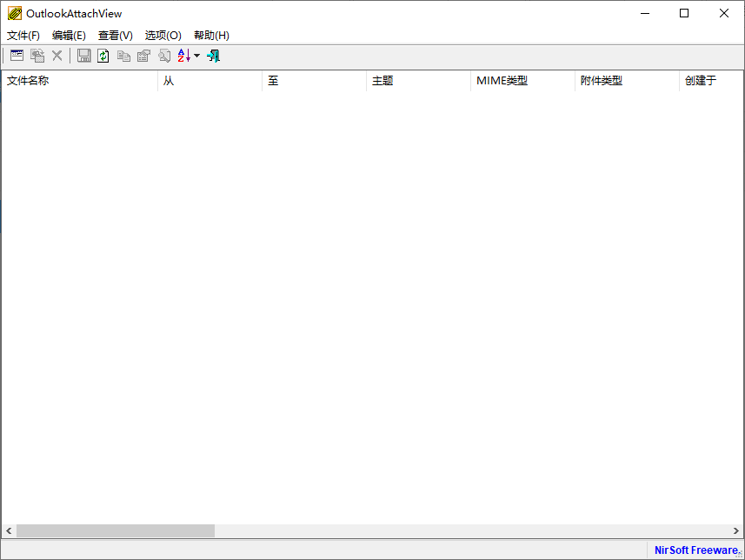Click the A-Z sort icon
This screenshot has width=745, height=560.
pyautogui.click(x=184, y=56)
